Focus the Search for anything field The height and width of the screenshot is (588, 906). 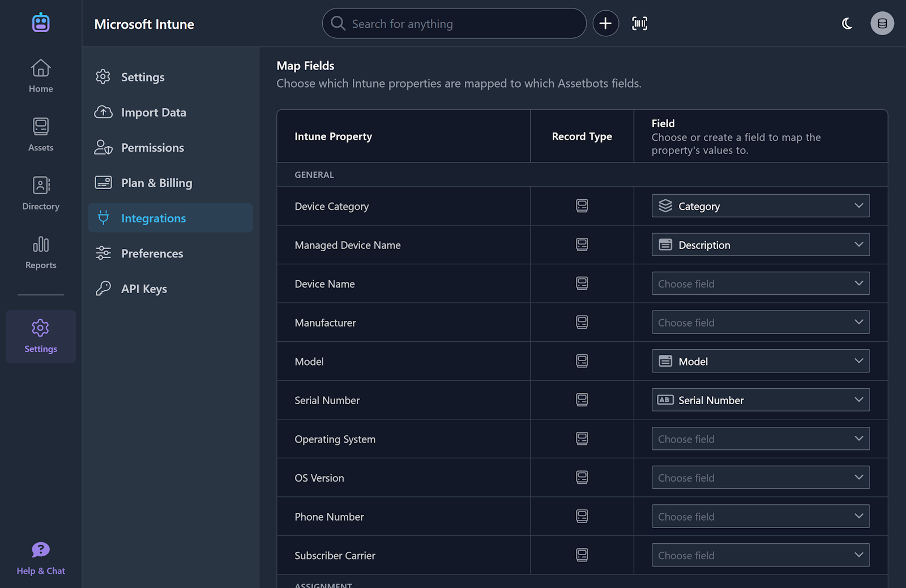454,23
